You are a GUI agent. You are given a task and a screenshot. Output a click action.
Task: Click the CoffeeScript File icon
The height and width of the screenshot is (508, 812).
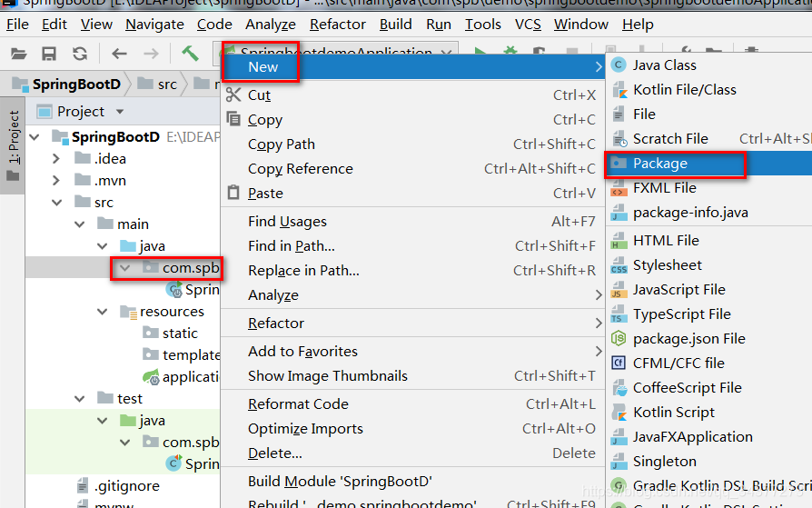(x=619, y=388)
